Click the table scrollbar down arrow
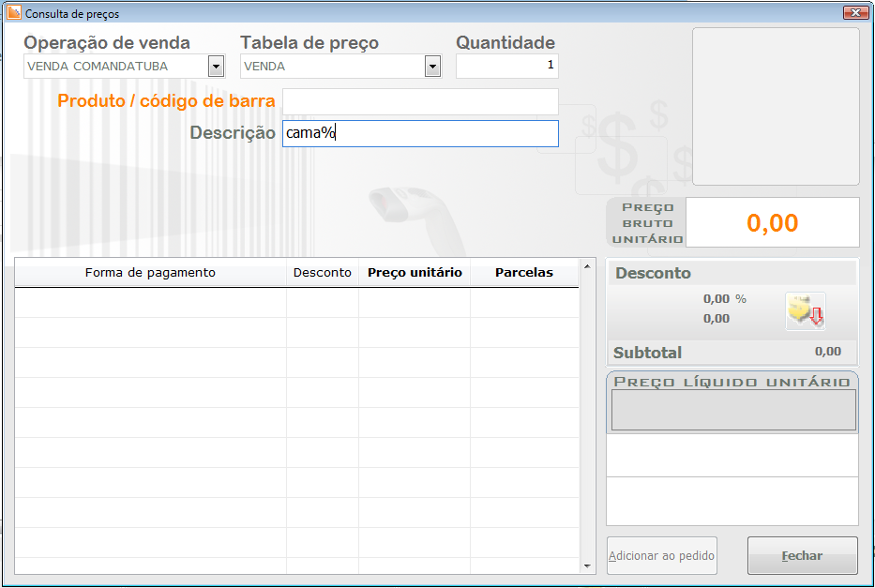The height and width of the screenshot is (588, 875). click(587, 565)
